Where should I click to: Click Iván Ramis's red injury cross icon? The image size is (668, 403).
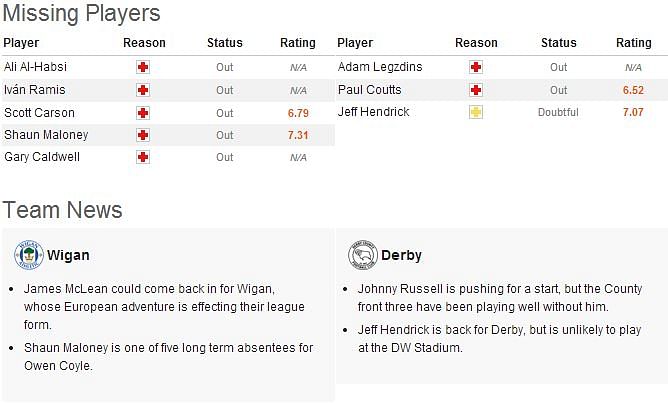(x=143, y=90)
